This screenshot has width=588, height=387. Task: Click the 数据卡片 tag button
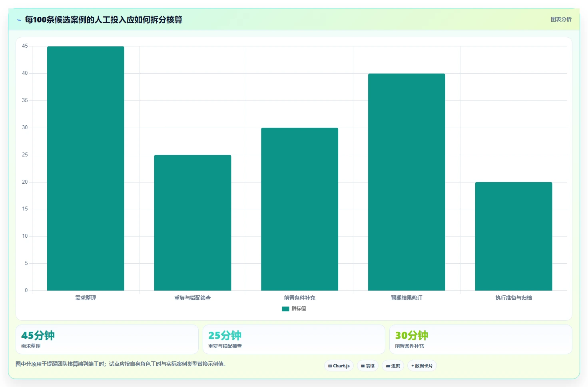(422, 366)
